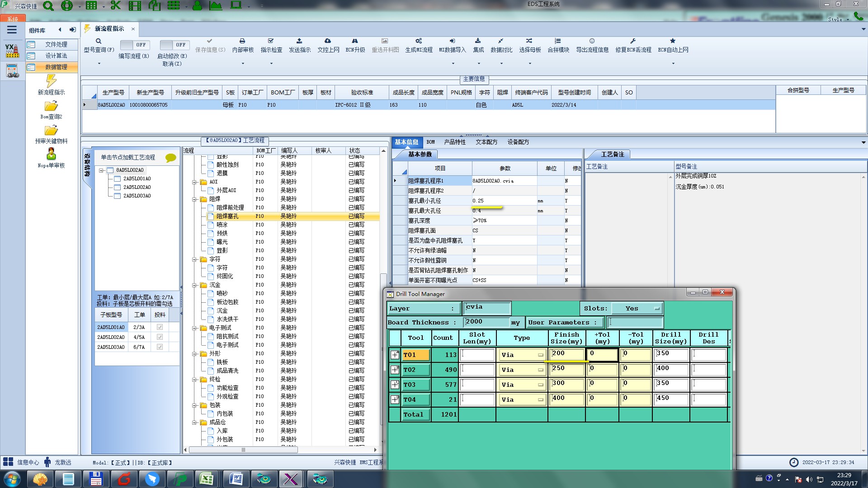Select 数据管理 in component sidebar
This screenshot has width=868, height=488.
coord(56,67)
